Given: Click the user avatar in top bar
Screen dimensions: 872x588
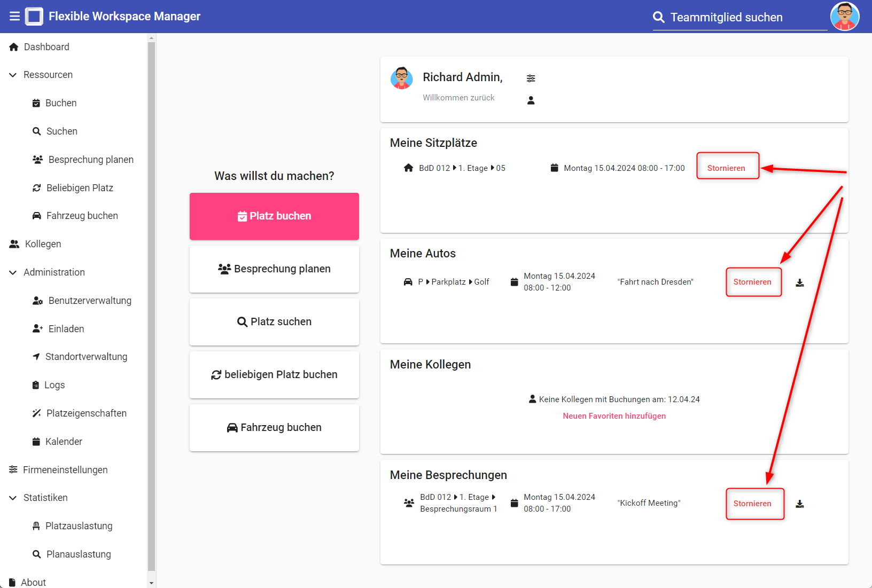Looking at the screenshot, I should pos(844,17).
